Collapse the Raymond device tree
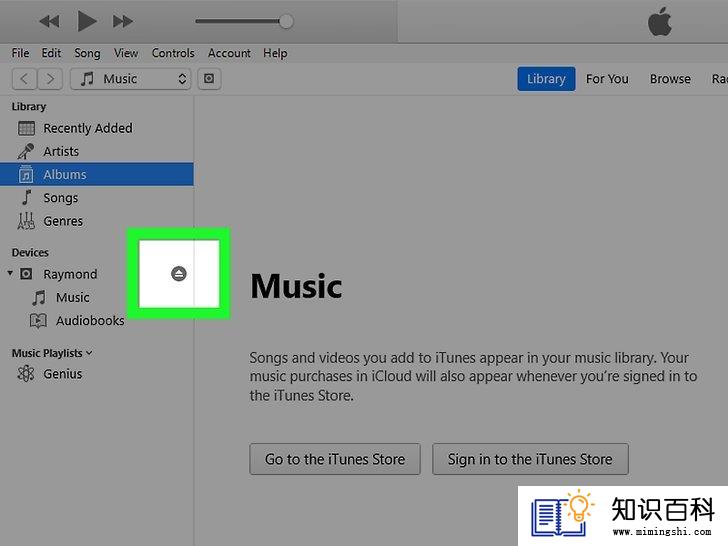The height and width of the screenshot is (546, 728). pyautogui.click(x=10, y=273)
